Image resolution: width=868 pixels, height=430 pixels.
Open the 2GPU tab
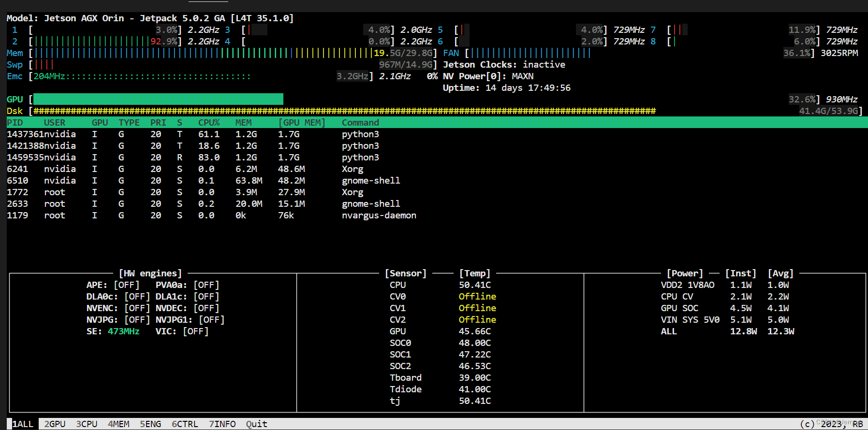(x=55, y=424)
